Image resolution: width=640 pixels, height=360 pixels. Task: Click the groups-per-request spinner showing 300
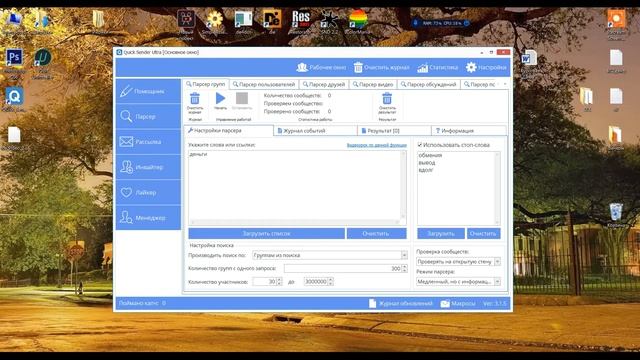coord(346,268)
